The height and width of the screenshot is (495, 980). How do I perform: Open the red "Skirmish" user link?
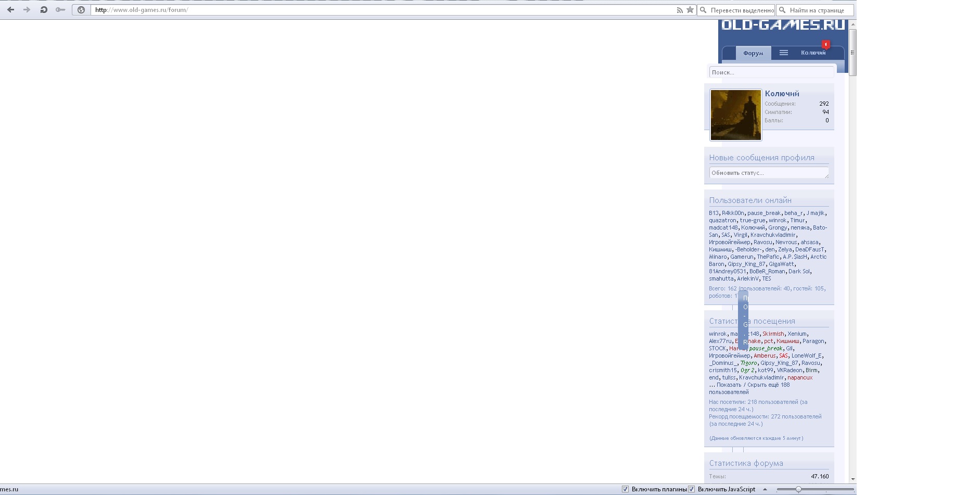(773, 334)
